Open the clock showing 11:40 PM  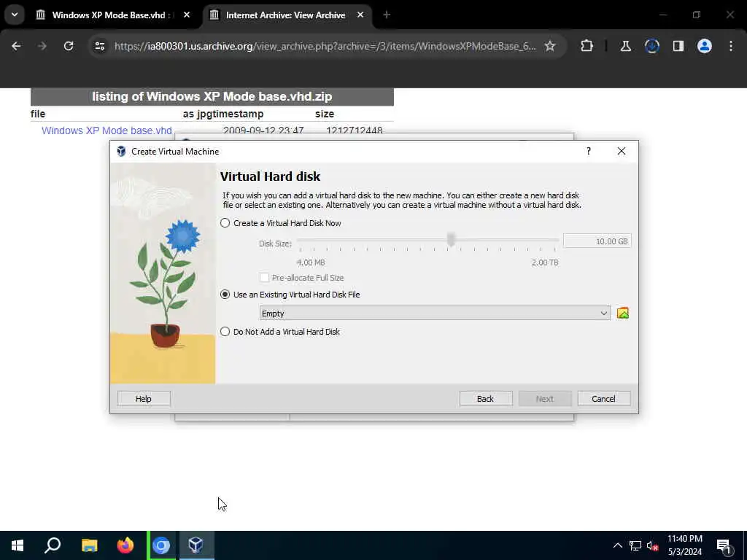click(684, 545)
